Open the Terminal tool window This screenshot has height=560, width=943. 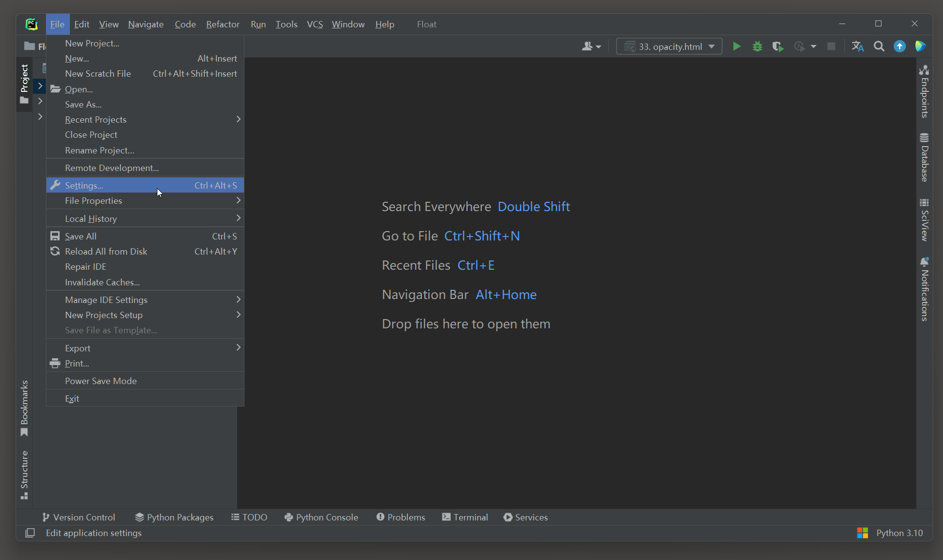tap(465, 517)
